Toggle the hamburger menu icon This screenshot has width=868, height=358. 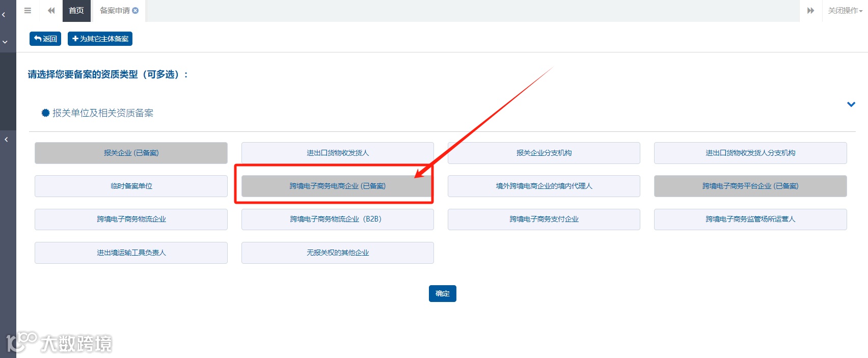pyautogui.click(x=28, y=10)
